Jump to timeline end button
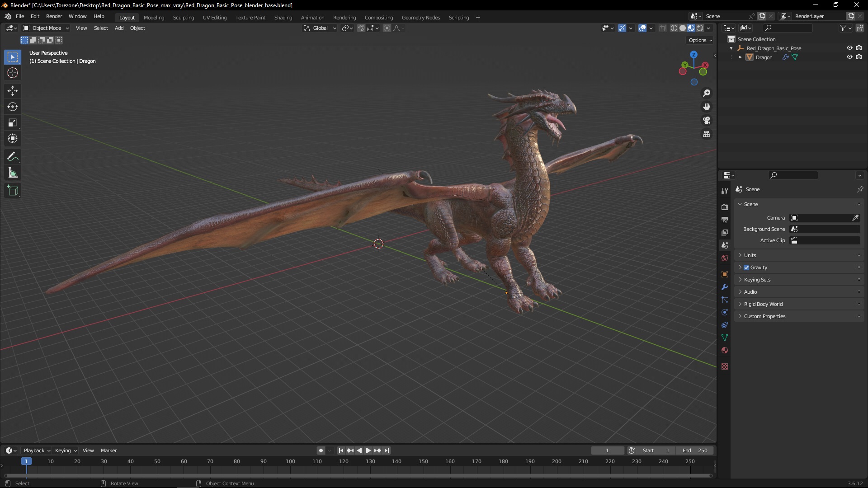The width and height of the screenshot is (868, 488). pyautogui.click(x=387, y=450)
